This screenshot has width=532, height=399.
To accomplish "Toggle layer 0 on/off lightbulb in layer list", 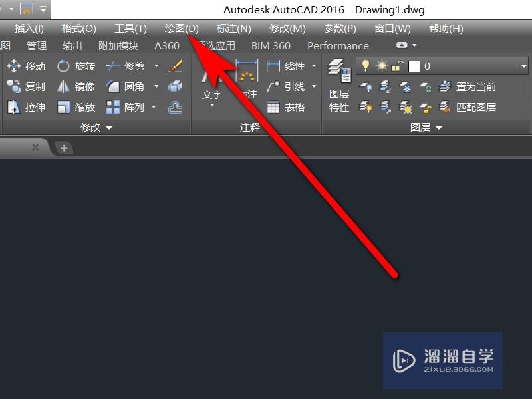I will click(x=365, y=66).
